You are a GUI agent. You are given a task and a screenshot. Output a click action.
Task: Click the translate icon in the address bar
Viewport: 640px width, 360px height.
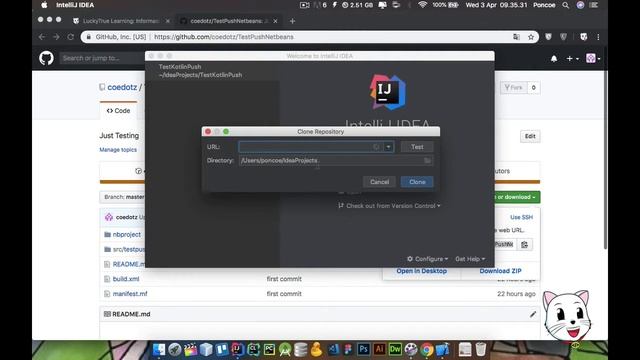pyautogui.click(x=516, y=37)
